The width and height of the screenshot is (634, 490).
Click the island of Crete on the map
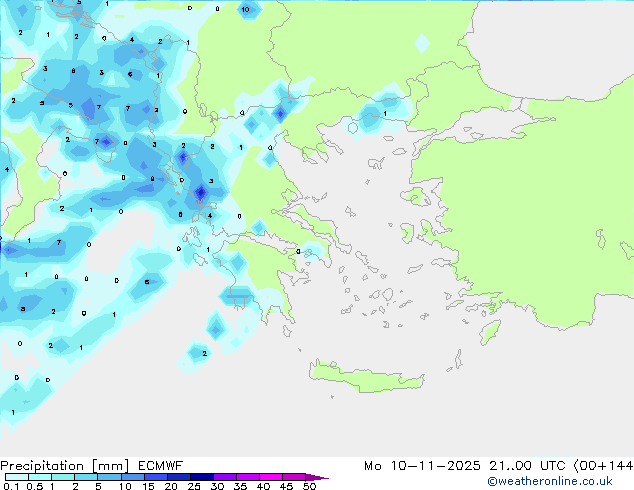[366, 378]
